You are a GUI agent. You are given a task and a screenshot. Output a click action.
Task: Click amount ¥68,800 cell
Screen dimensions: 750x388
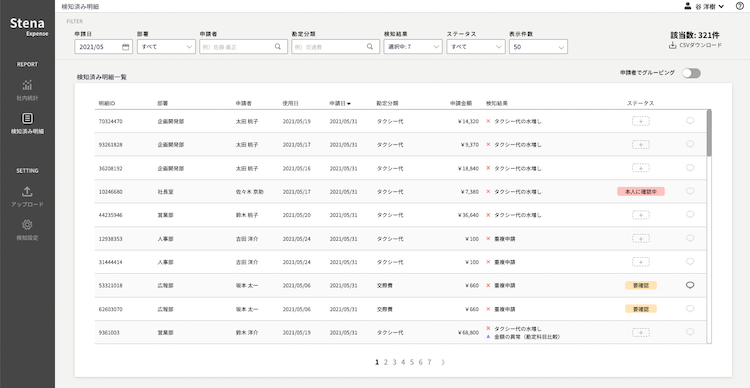tap(468, 333)
